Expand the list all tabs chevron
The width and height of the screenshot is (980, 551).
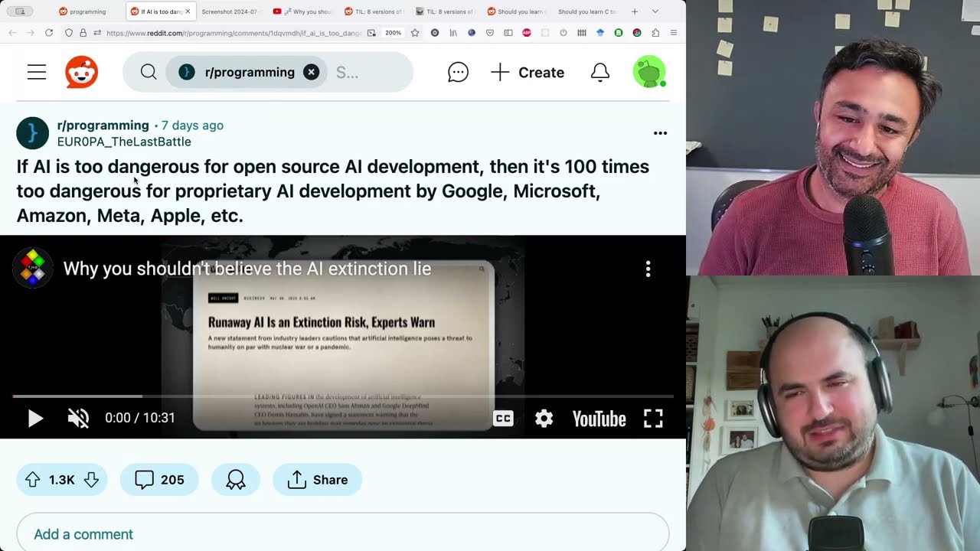(655, 11)
